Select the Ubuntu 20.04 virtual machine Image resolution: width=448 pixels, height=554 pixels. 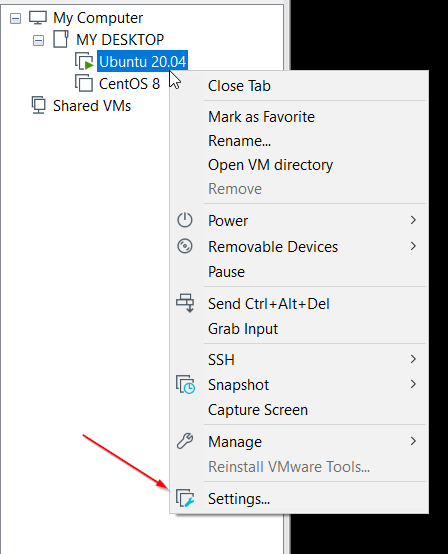pos(142,61)
